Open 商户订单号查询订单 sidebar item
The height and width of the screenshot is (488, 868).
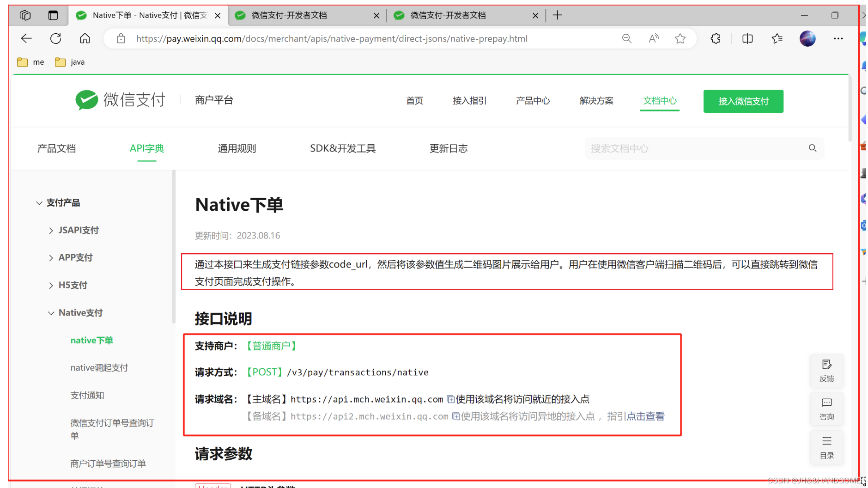(108, 464)
